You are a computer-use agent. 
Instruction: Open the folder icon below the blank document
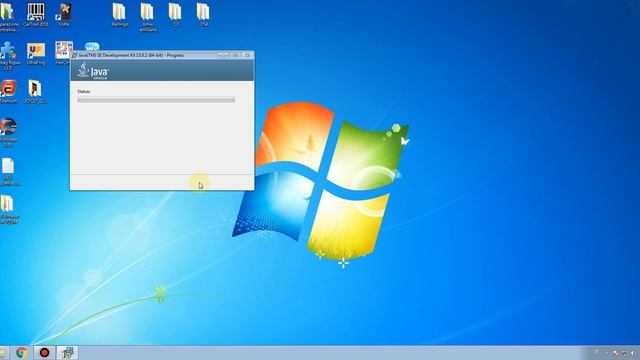coord(8,210)
